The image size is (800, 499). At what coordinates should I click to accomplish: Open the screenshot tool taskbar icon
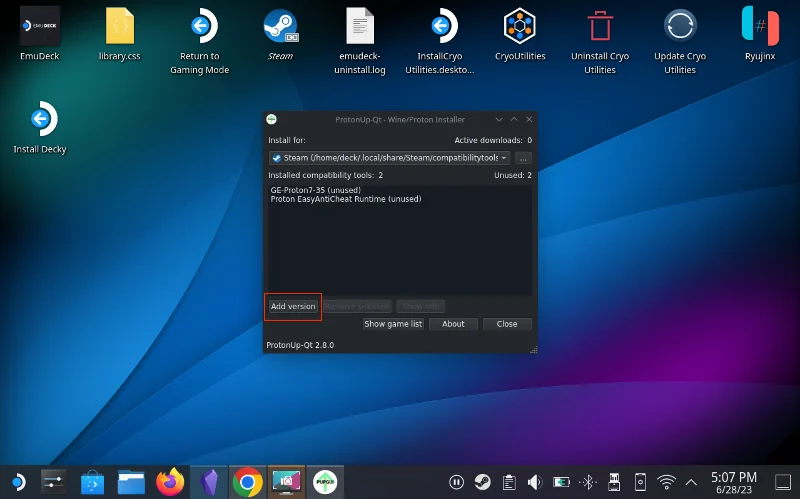pos(286,482)
